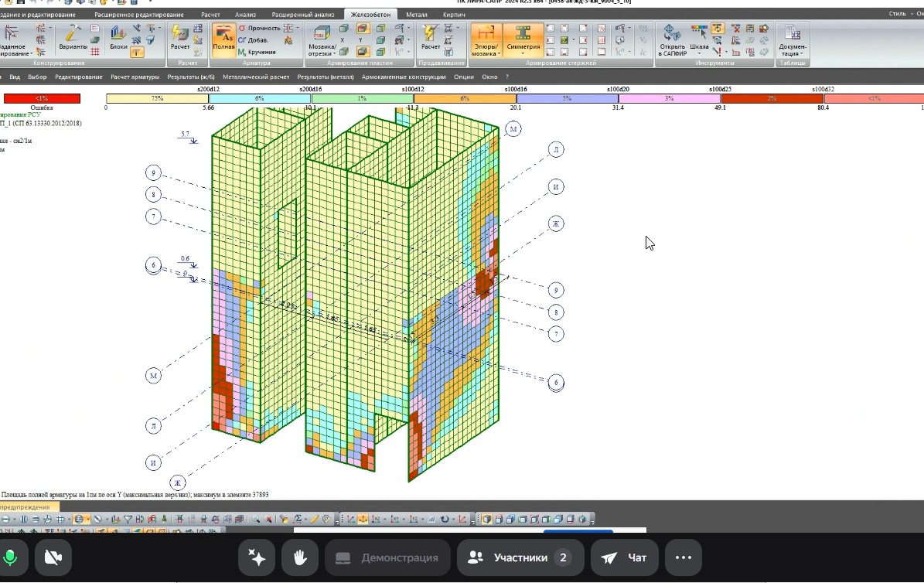Expand the Мозаика/отрезки dropdown
The width and height of the screenshot is (924, 583).
tap(321, 51)
